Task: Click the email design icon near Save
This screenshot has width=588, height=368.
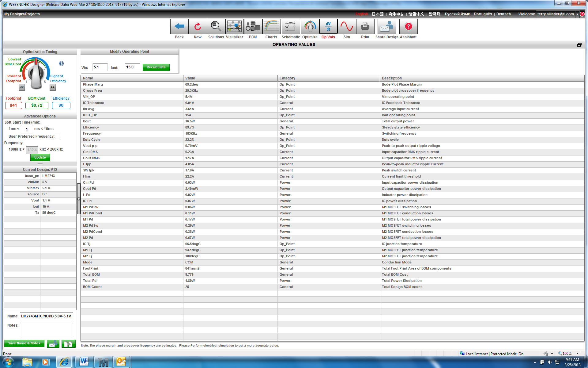Action: [53, 344]
